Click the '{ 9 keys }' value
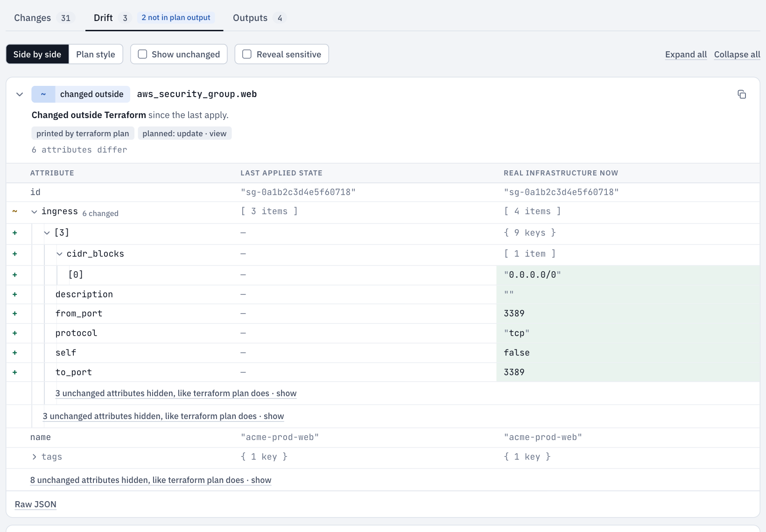Screen dimensions: 766x532 (x=530, y=233)
